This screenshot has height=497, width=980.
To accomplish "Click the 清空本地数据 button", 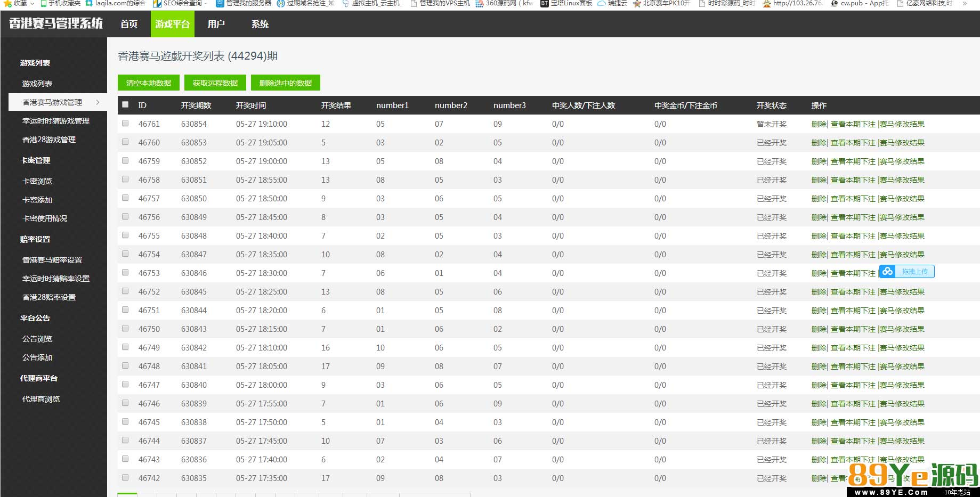I will (x=149, y=83).
